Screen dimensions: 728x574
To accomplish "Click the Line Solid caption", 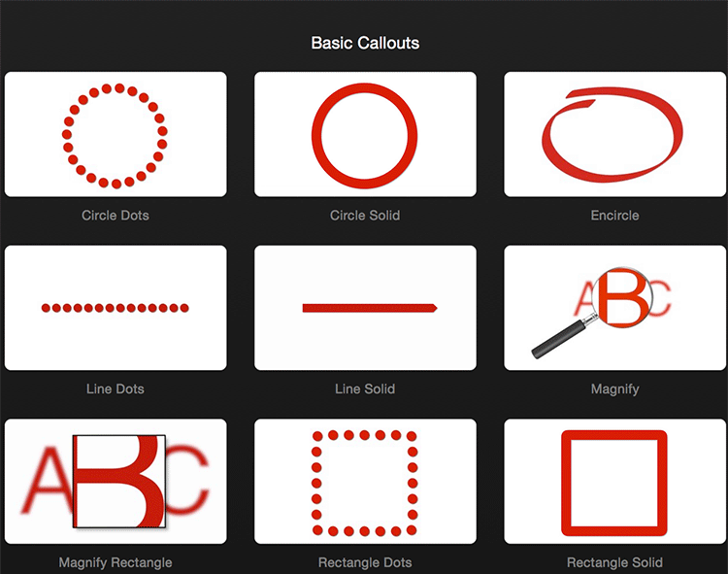I will coord(365,389).
